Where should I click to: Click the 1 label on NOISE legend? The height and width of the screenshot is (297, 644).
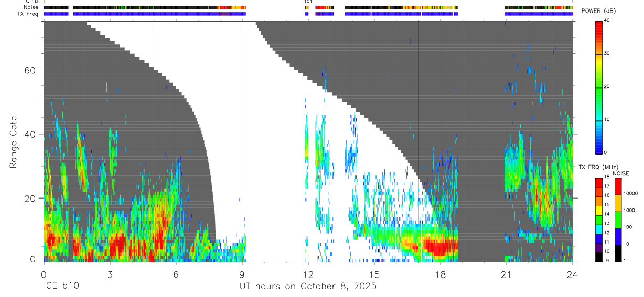[x=624, y=261]
